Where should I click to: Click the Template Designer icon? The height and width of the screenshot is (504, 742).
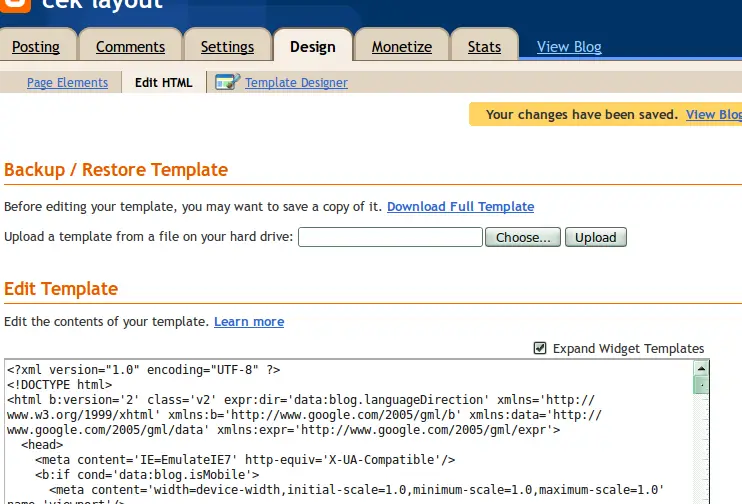[228, 82]
